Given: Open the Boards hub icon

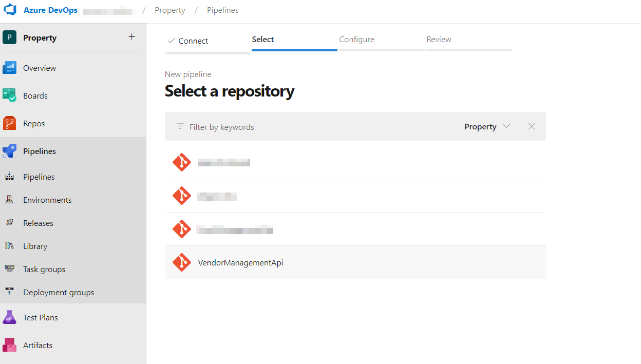Looking at the screenshot, I should click(x=10, y=95).
